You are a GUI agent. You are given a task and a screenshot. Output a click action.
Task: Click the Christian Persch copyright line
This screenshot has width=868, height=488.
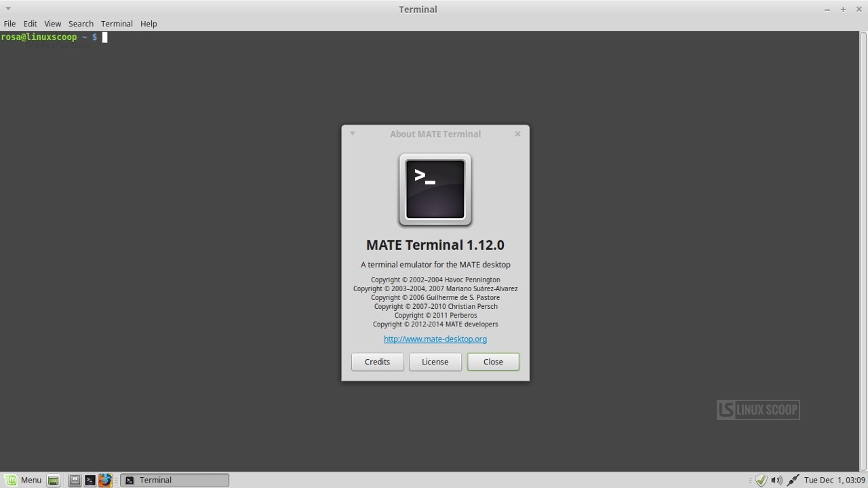[435, 306]
